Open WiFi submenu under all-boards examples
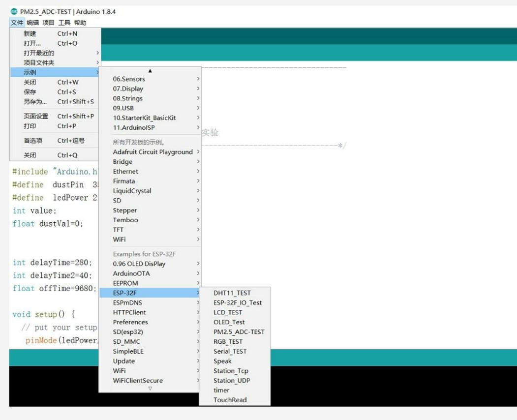The image size is (517, 420). click(150, 240)
